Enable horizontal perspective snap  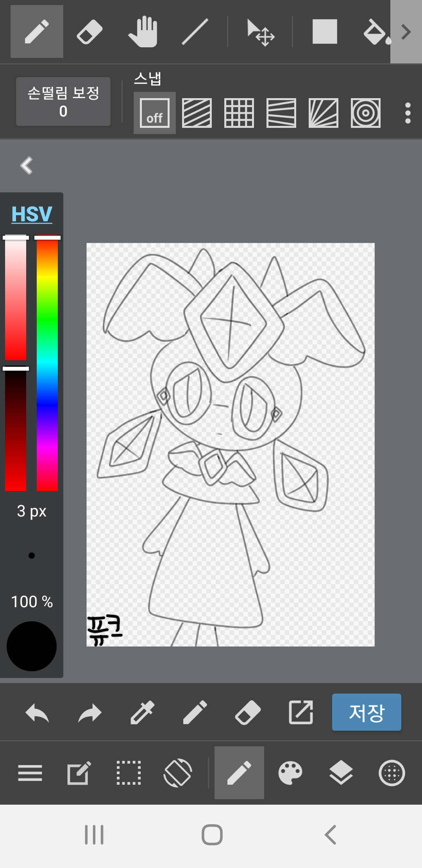[x=281, y=113]
